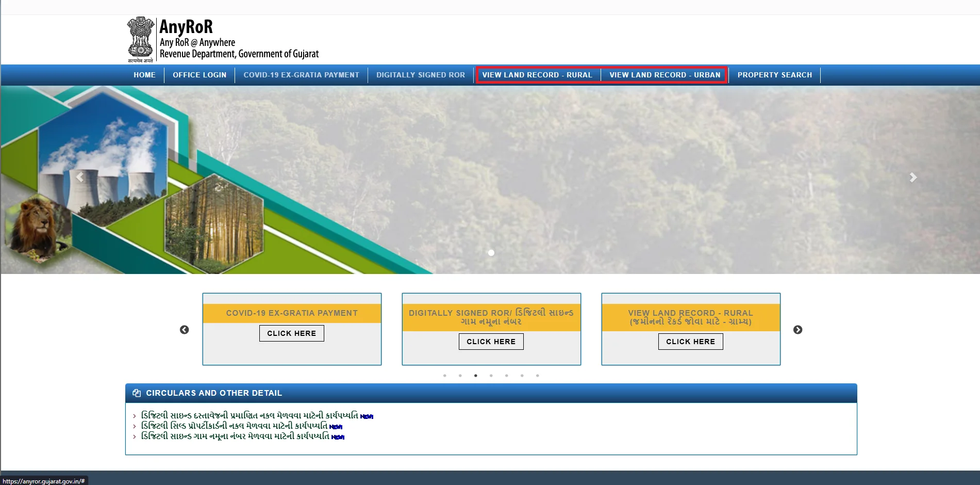Click the arrow bullet before the third circular

pyautogui.click(x=134, y=436)
